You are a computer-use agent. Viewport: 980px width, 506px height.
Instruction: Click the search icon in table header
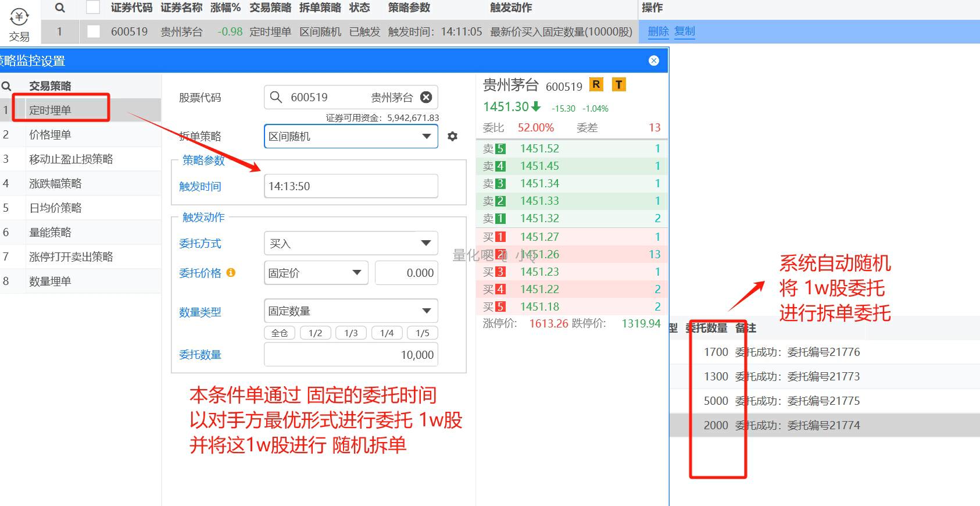click(59, 8)
